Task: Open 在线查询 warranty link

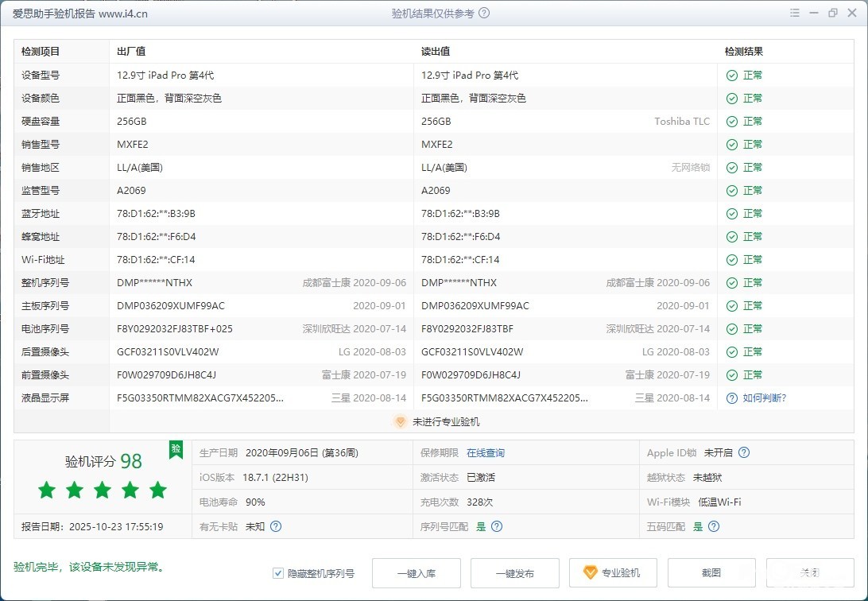Action: click(486, 453)
